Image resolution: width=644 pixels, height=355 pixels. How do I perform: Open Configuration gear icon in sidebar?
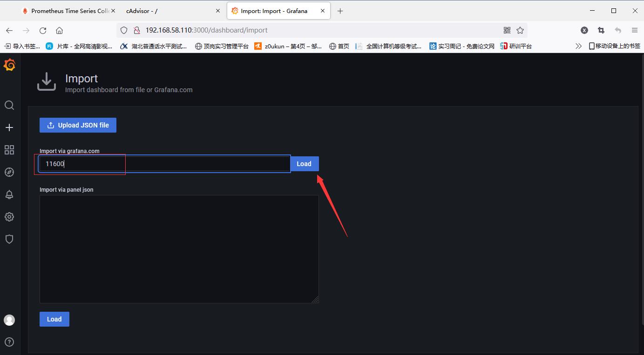point(9,217)
